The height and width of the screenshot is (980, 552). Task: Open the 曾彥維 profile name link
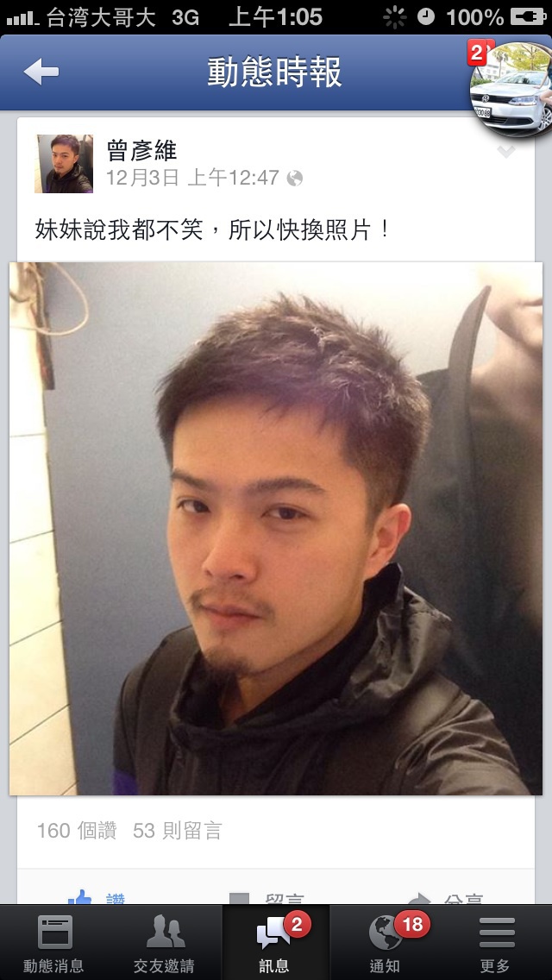point(142,150)
